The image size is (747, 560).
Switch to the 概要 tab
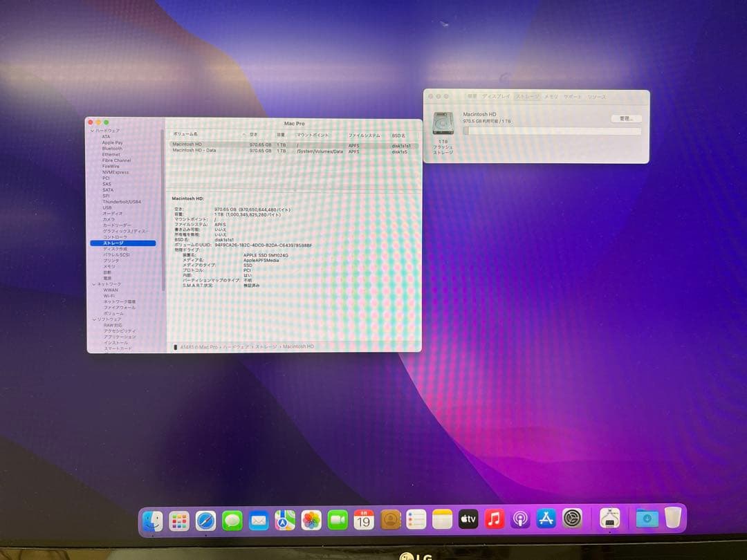[x=473, y=97]
